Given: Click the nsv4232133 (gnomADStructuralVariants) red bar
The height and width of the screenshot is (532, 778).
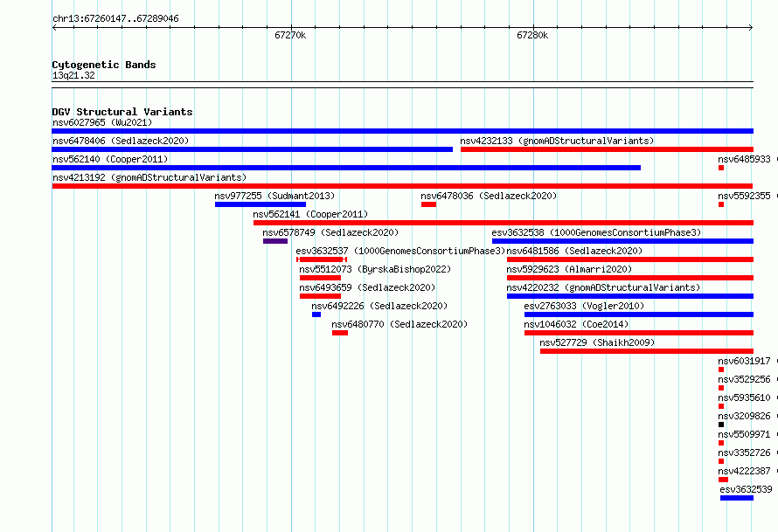Looking at the screenshot, I should tap(607, 149).
